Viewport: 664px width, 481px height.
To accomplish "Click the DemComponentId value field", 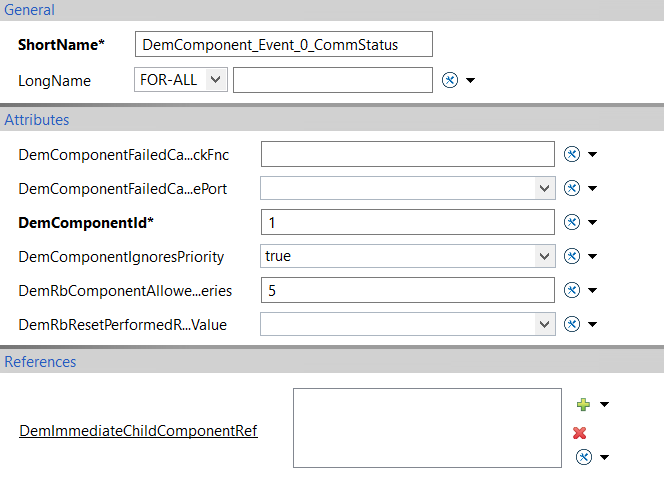I will [408, 222].
